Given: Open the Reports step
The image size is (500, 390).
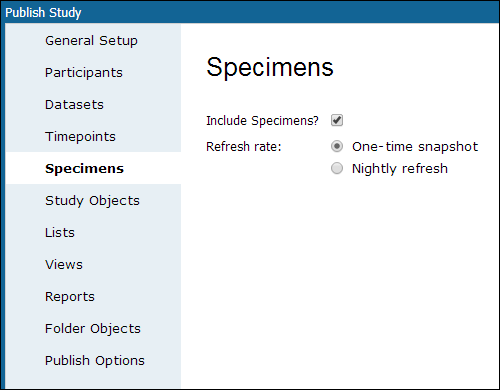Looking at the screenshot, I should (70, 297).
